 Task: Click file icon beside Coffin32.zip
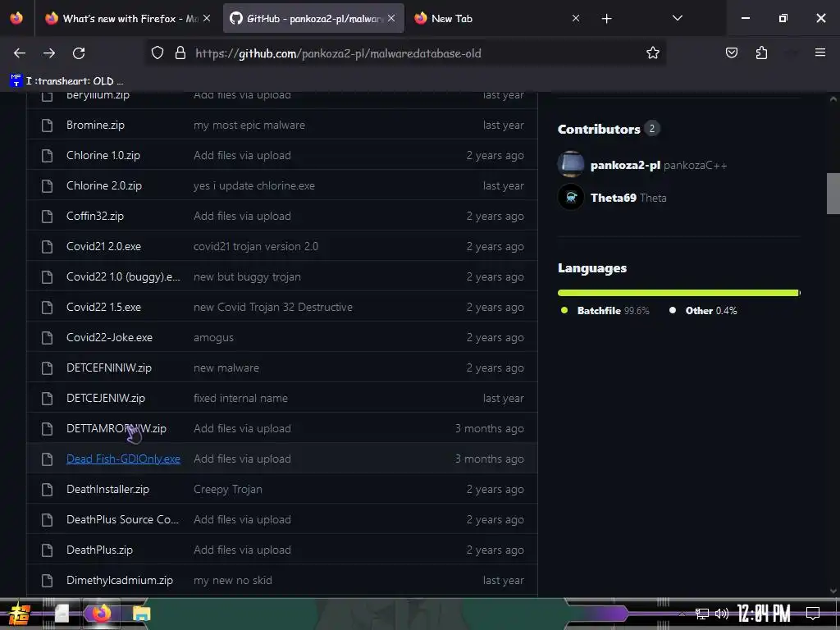47,217
